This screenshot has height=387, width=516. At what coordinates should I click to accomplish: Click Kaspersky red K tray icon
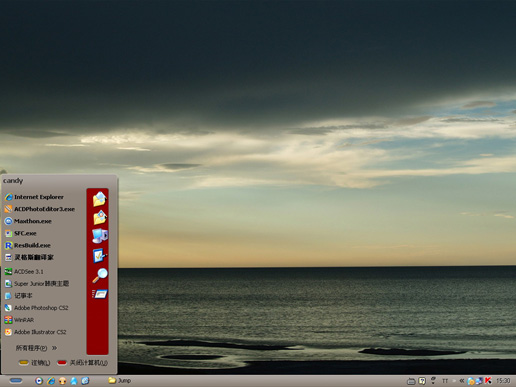(x=488, y=380)
